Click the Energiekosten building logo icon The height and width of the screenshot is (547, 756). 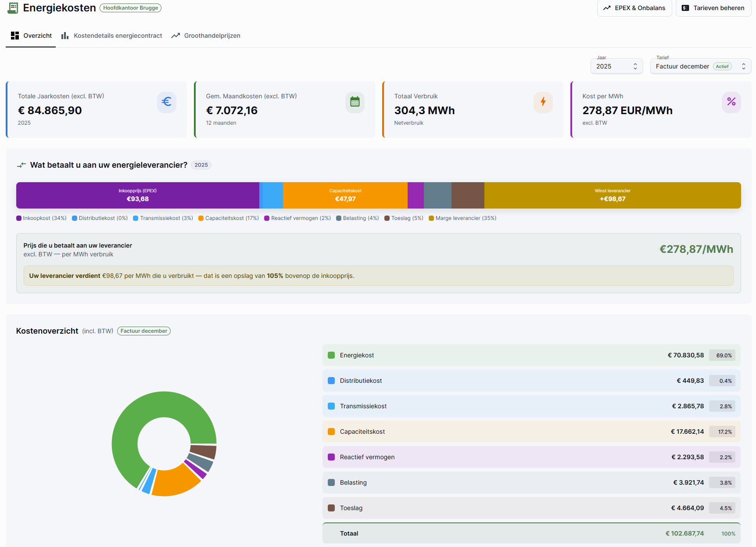[13, 8]
